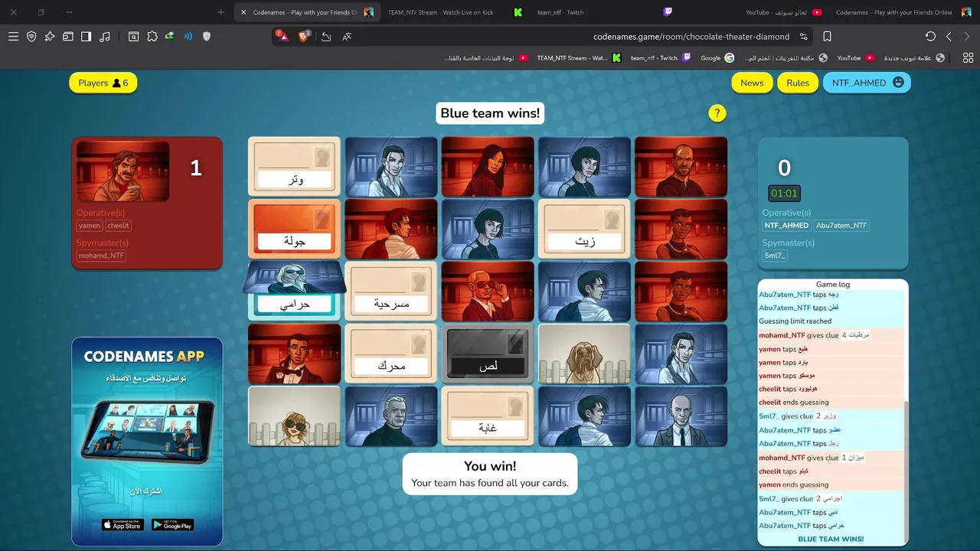Open the team_ntf - Twitch bookmark
980x551 pixels.
tap(660, 58)
